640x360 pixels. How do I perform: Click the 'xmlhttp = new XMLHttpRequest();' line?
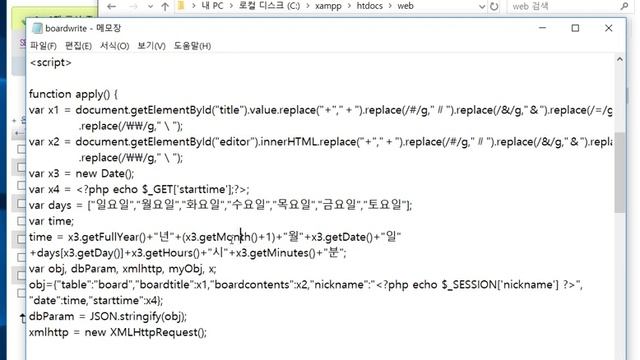click(118, 332)
